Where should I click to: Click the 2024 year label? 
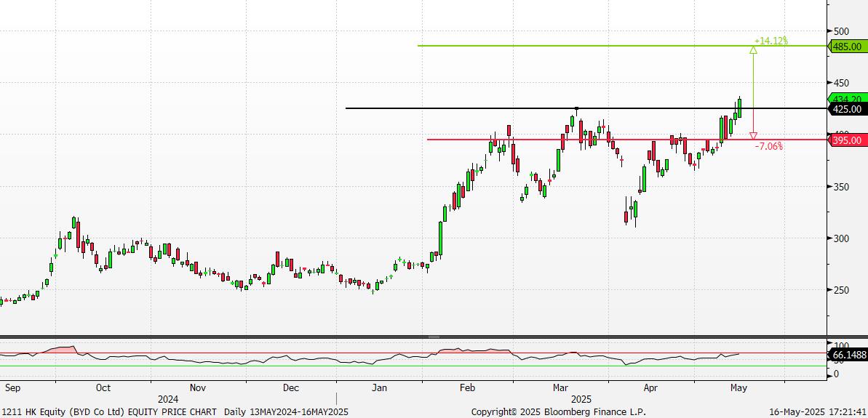(168, 399)
